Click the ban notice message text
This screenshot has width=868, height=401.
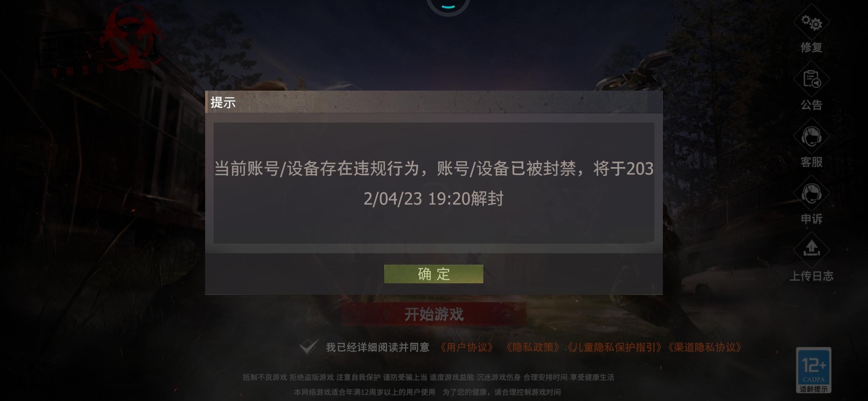[x=434, y=183]
